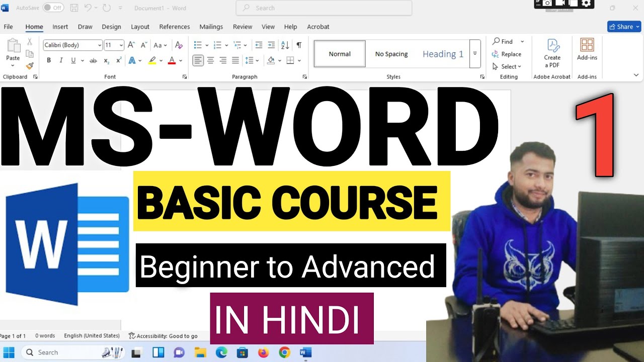Screen dimensions: 644x362
Task: Click the Replace button
Action: (x=507, y=54)
